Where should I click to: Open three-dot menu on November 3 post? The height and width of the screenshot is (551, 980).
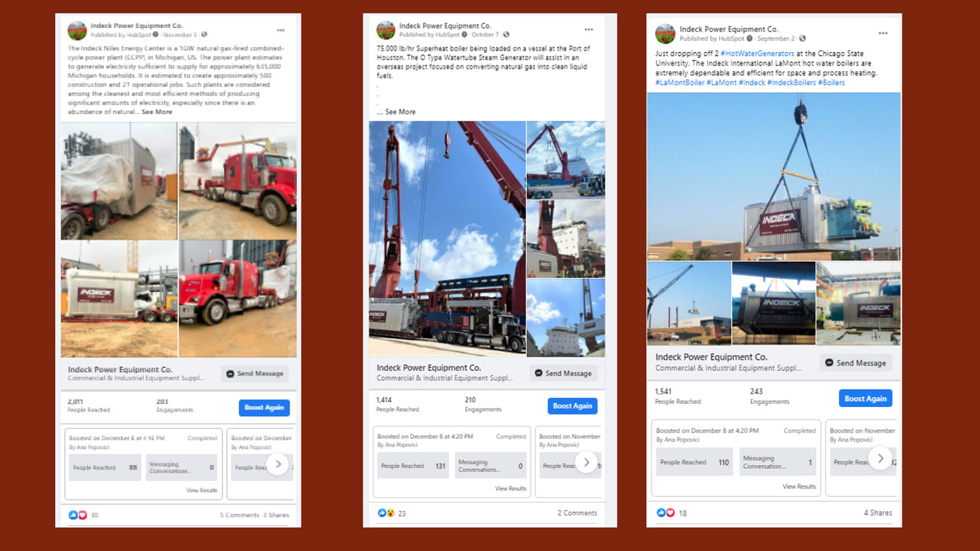pyautogui.click(x=280, y=31)
